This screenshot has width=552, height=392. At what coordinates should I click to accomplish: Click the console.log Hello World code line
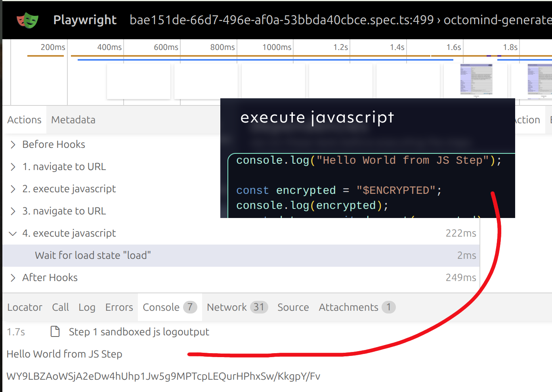[369, 160]
